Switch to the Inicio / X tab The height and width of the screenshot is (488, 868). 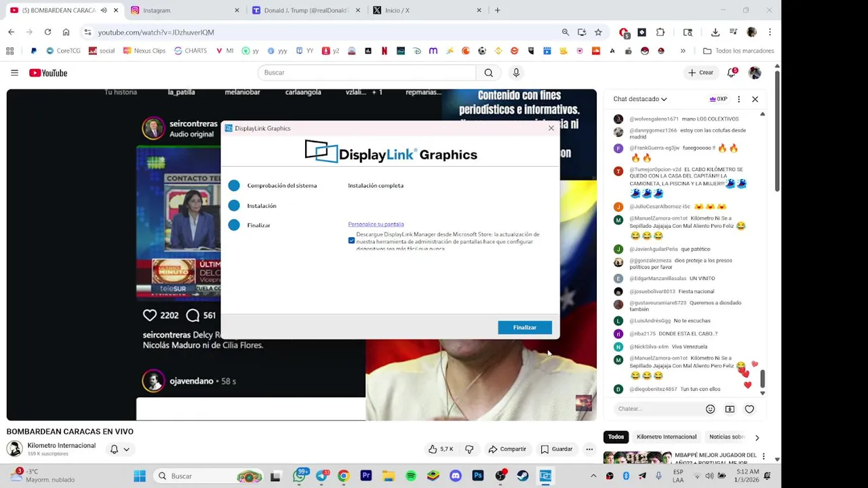click(427, 10)
